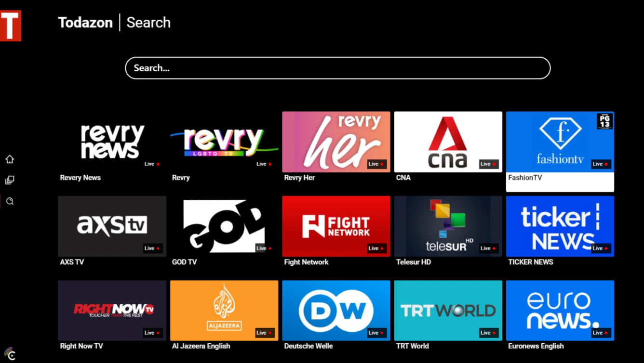Open the Al Jazeera English thumbnail

point(224,311)
